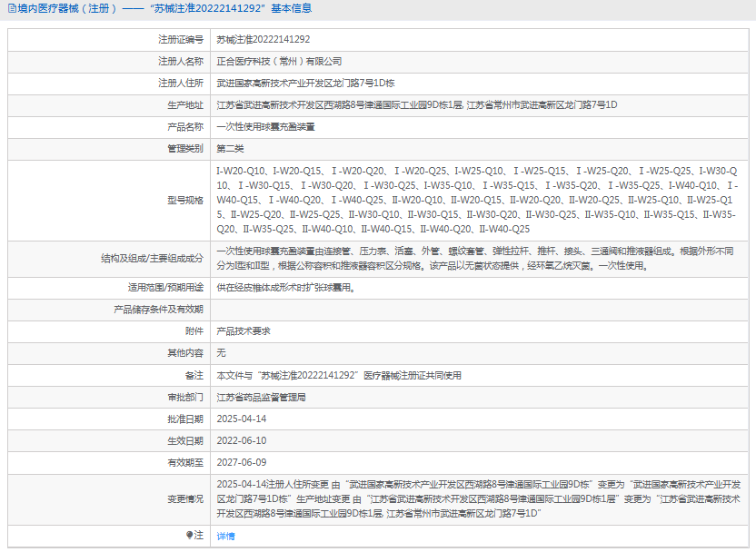Select the company name 正合医疗科技（常州）有限公司

pyautogui.click(x=279, y=61)
